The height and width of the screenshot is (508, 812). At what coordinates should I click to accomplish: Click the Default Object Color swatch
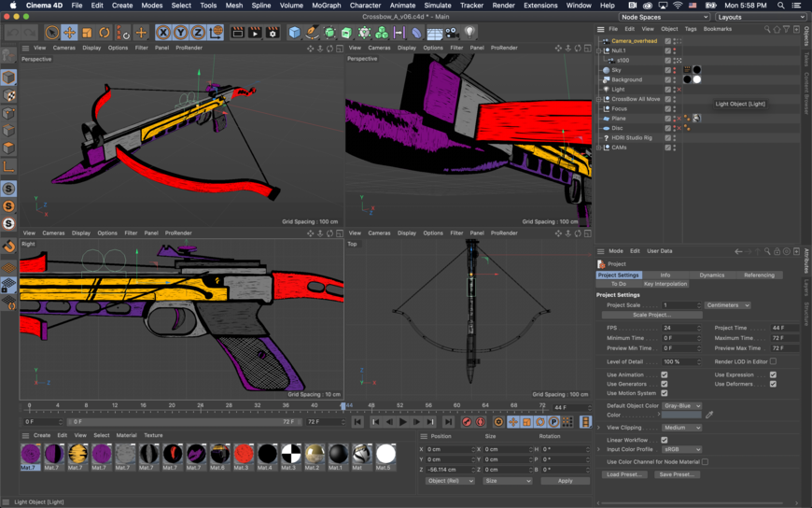coord(681,415)
